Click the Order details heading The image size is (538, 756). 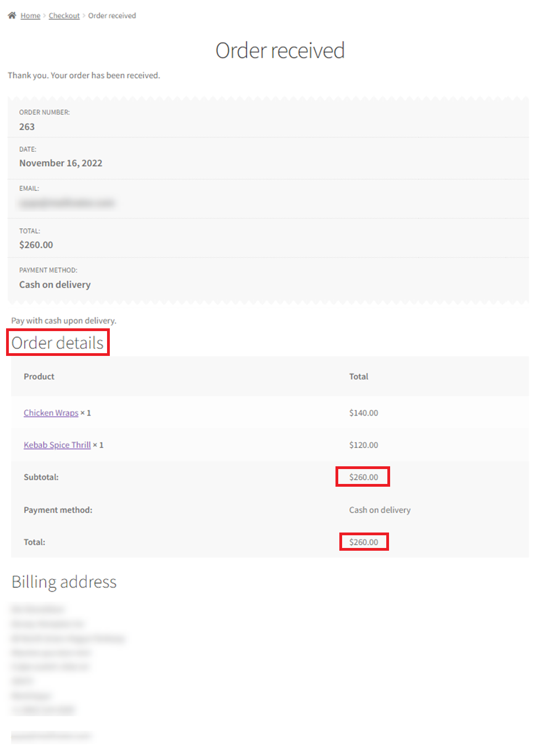pos(57,343)
